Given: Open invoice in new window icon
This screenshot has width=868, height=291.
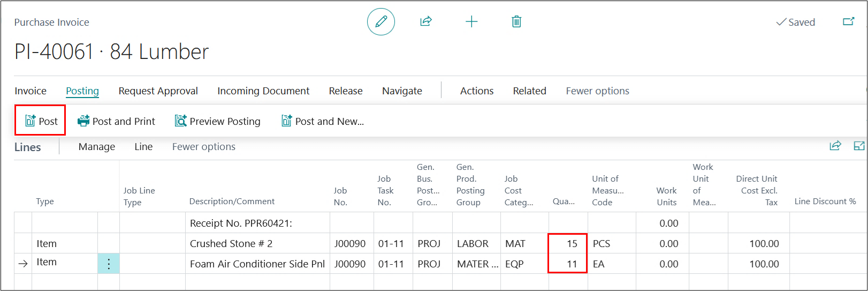Looking at the screenshot, I should (x=848, y=22).
